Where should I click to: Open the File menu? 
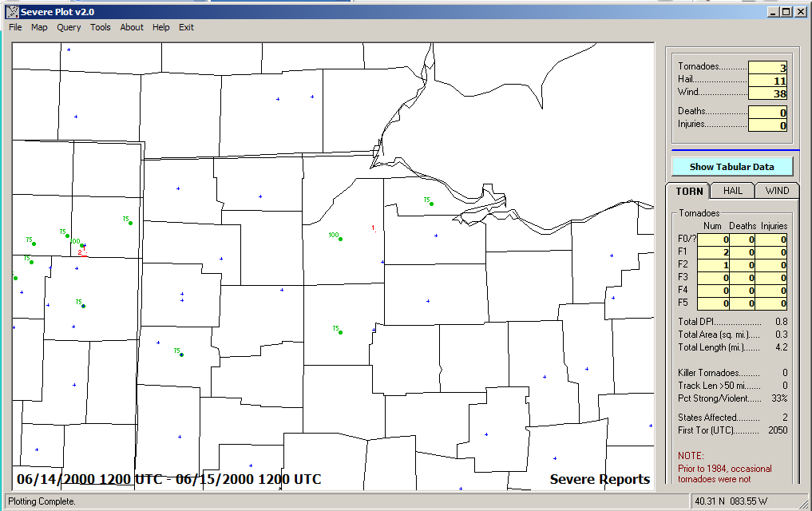(x=15, y=27)
